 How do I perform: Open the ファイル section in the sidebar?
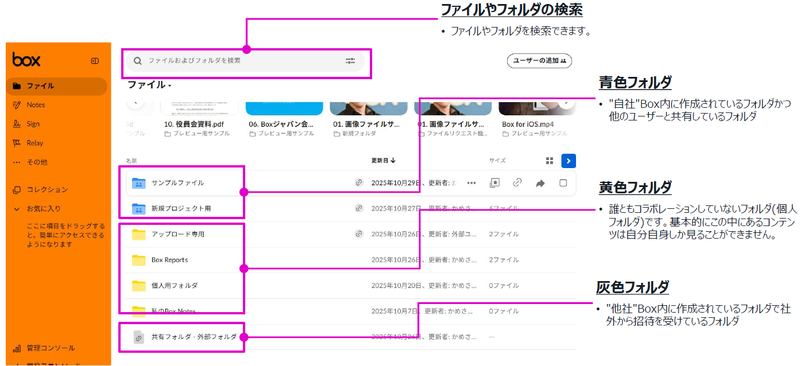[57, 86]
